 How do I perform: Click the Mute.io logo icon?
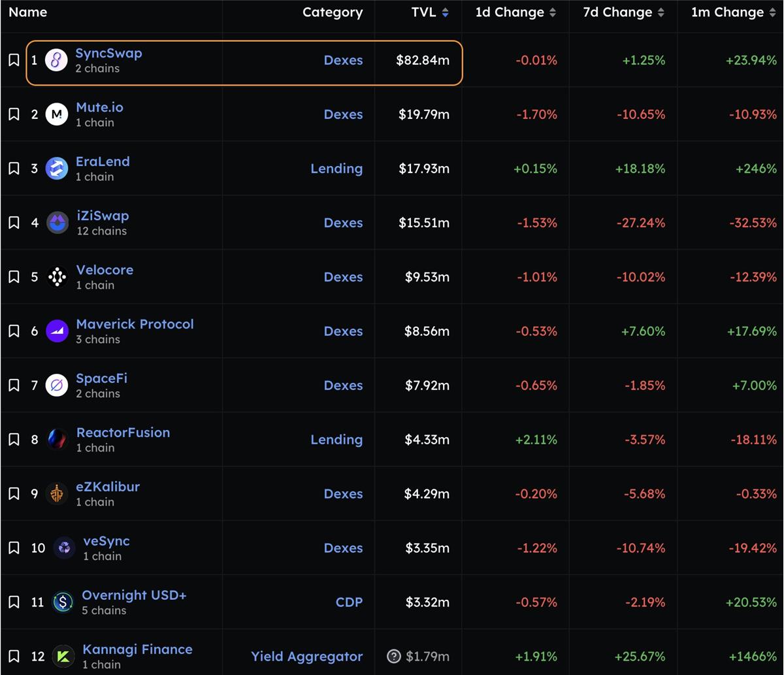pyautogui.click(x=57, y=115)
